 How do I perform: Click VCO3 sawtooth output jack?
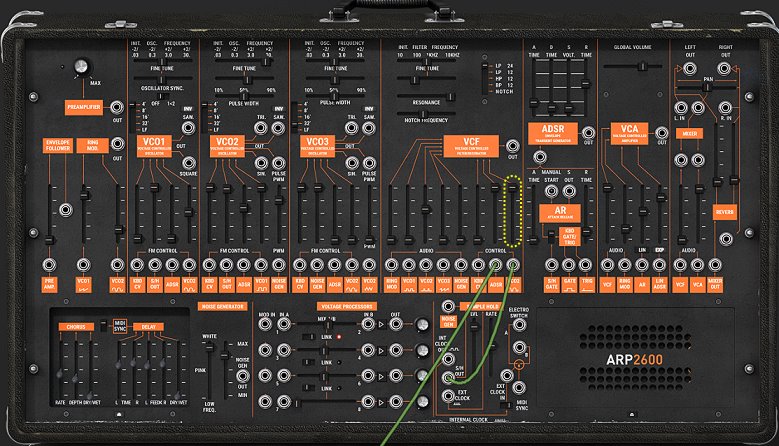[x=369, y=128]
